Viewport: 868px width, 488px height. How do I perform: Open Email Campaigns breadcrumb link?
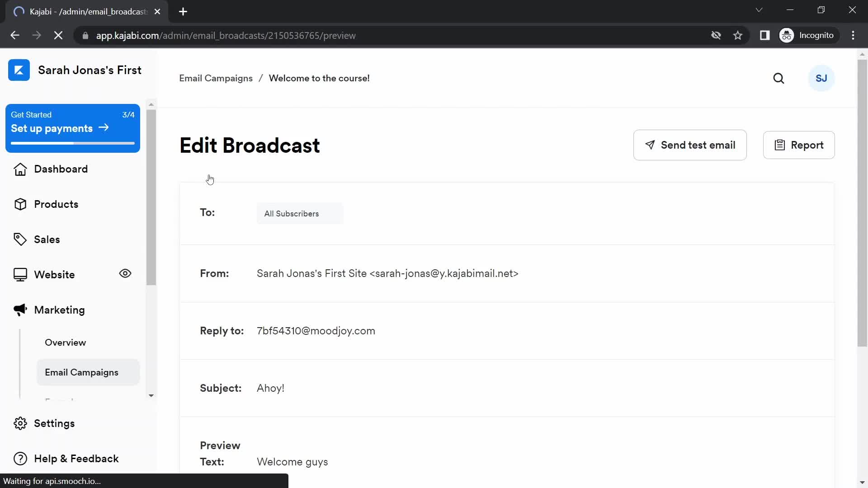[216, 78]
